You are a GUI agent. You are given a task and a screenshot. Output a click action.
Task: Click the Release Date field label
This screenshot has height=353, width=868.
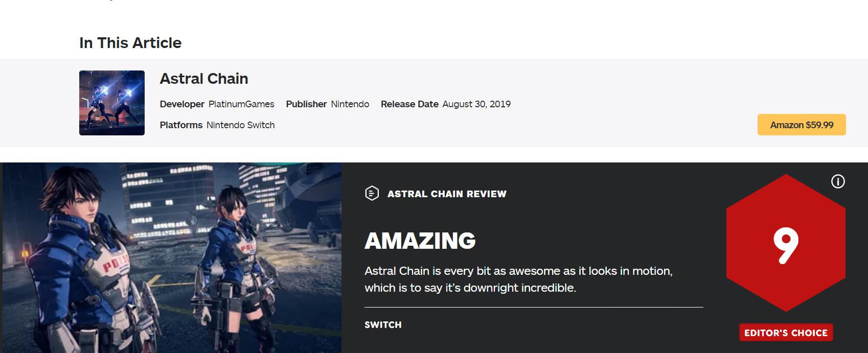pos(409,104)
